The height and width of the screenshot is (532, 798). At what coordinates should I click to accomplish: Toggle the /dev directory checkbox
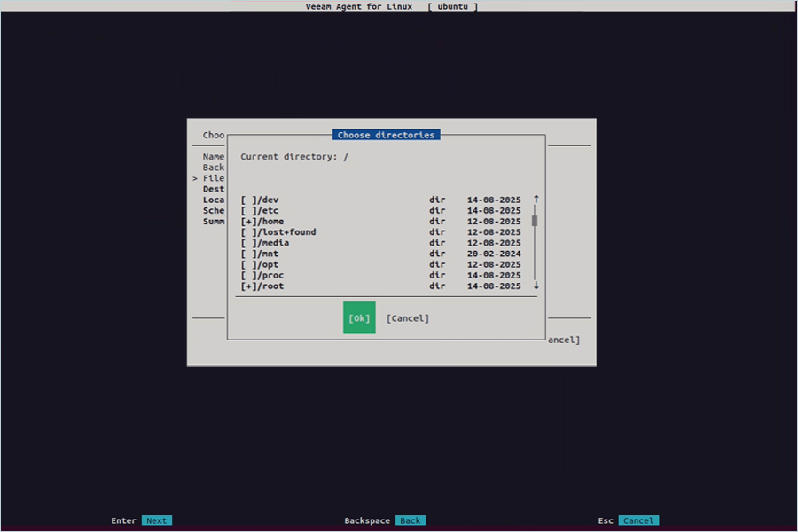pyautogui.click(x=249, y=199)
